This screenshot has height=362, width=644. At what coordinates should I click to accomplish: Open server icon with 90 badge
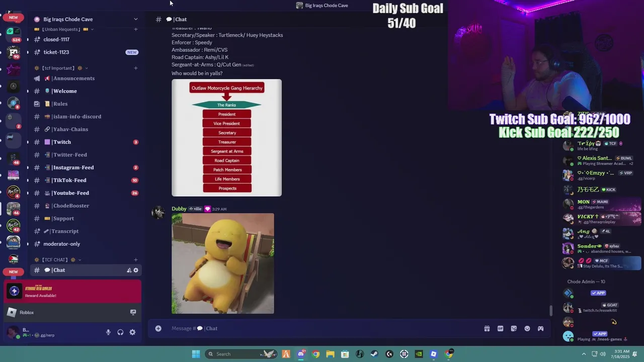(x=14, y=52)
